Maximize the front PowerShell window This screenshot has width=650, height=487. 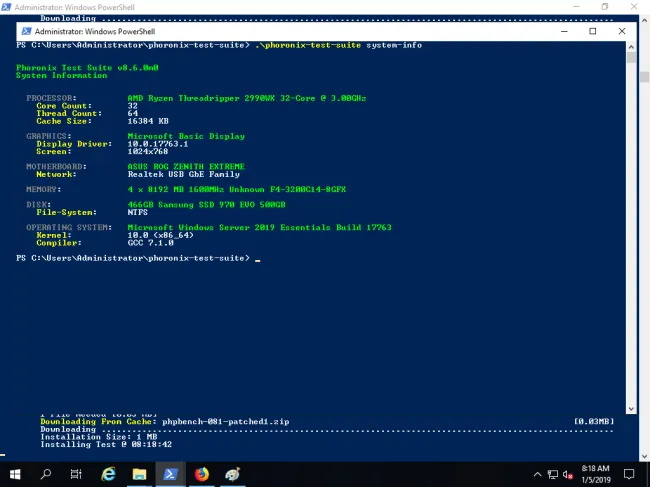click(593, 31)
